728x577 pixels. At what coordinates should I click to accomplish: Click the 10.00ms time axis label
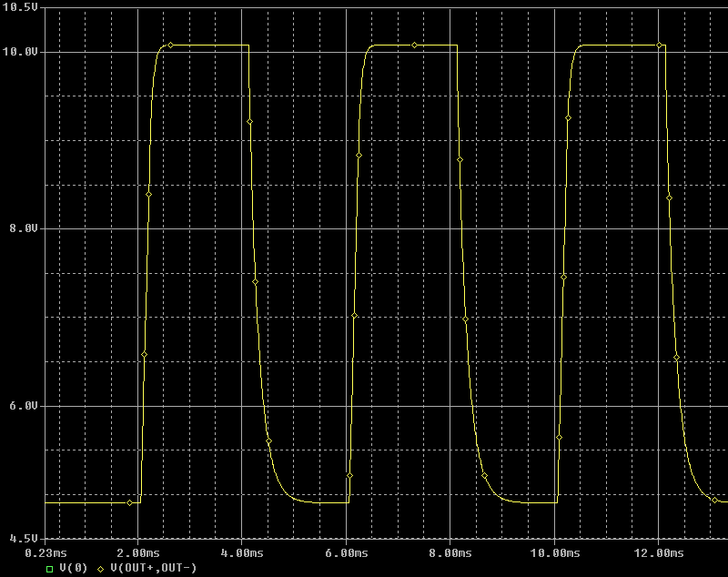coord(555,552)
